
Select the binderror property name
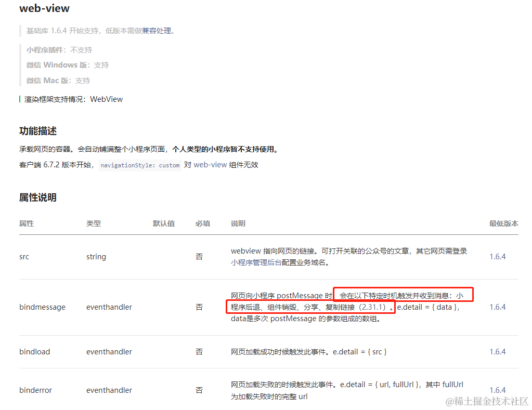pyautogui.click(x=35, y=390)
